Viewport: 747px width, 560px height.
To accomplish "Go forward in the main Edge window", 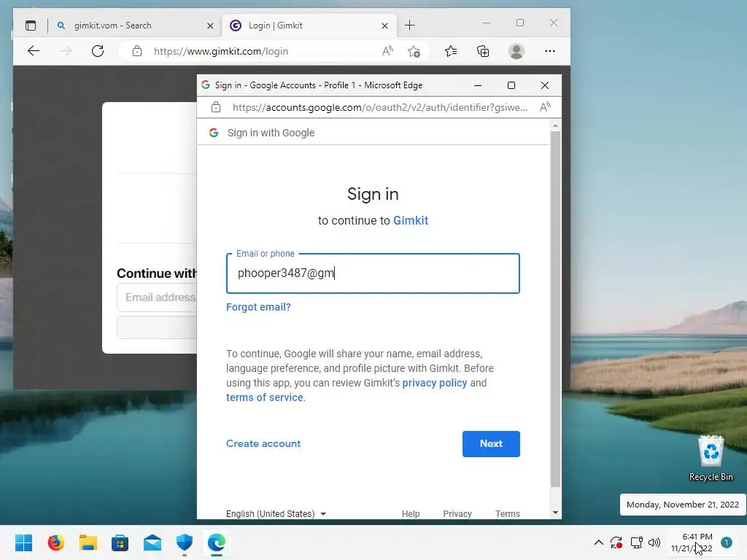I will pos(65,51).
